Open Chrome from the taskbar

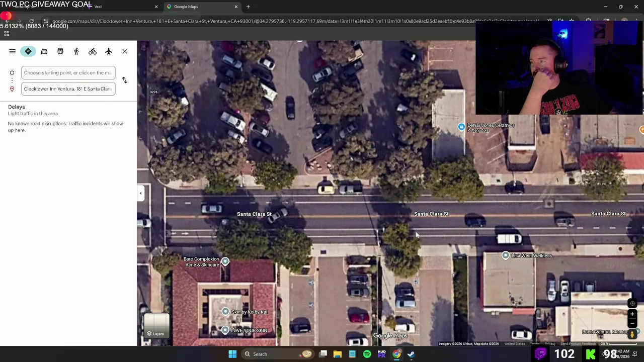click(x=396, y=354)
